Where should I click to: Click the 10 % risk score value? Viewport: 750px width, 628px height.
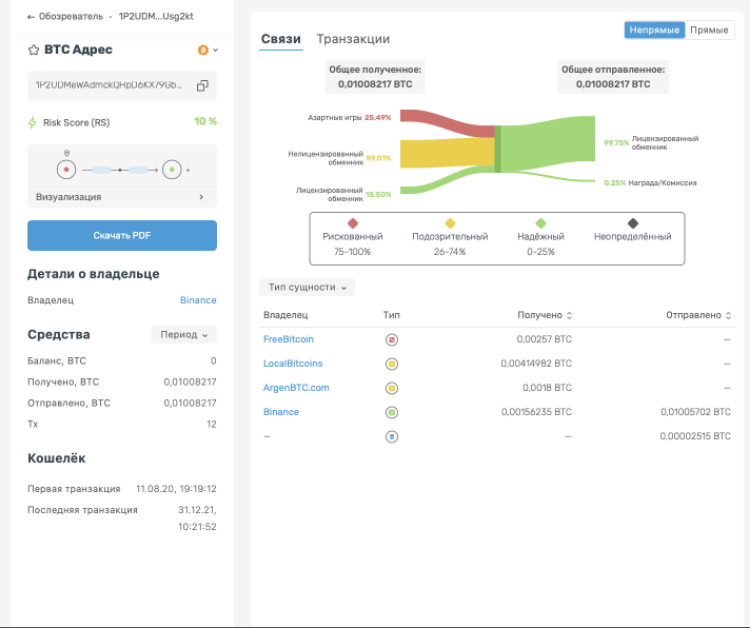[205, 121]
